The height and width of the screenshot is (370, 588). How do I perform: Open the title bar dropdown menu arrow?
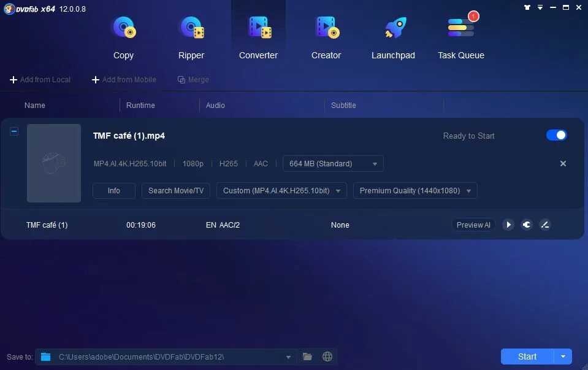click(540, 7)
